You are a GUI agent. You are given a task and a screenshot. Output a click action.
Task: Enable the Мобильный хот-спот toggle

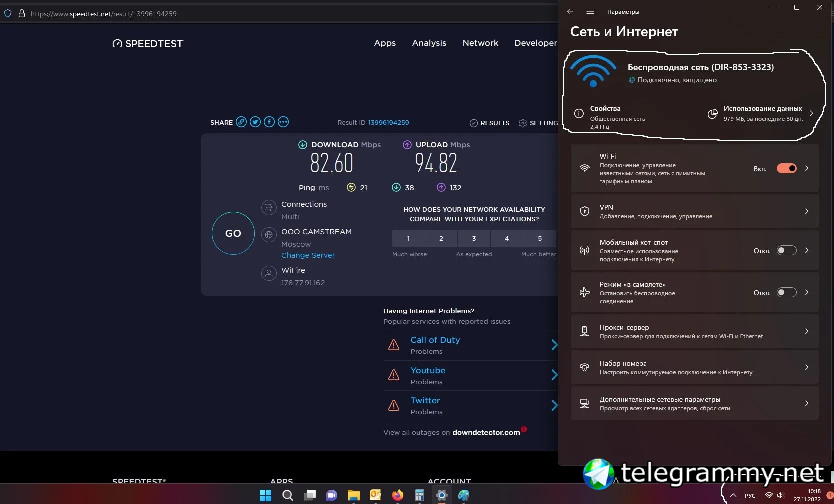click(787, 250)
